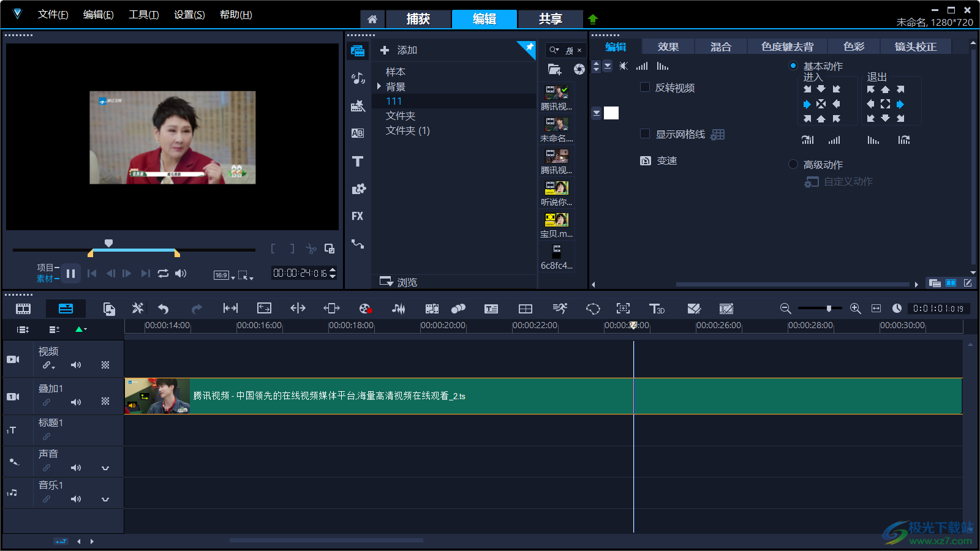Image resolution: width=980 pixels, height=551 pixels.
Task: Open the pan and zoom icon
Action: (x=623, y=309)
